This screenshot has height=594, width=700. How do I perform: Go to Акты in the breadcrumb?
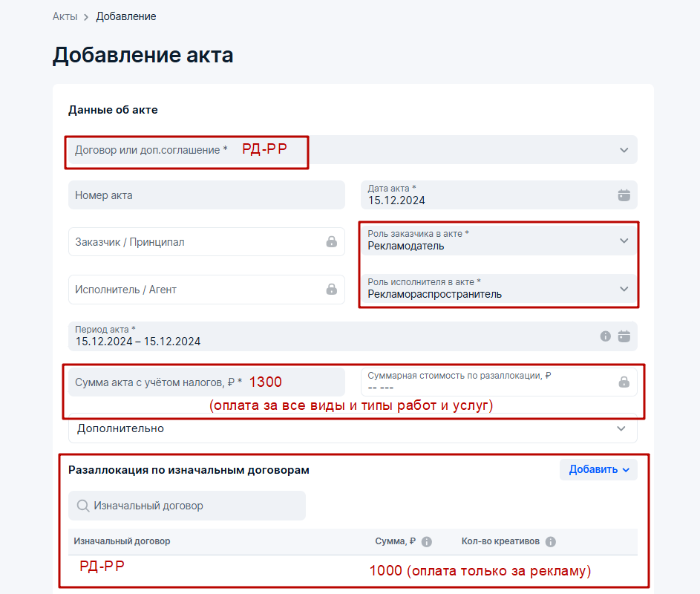[65, 16]
